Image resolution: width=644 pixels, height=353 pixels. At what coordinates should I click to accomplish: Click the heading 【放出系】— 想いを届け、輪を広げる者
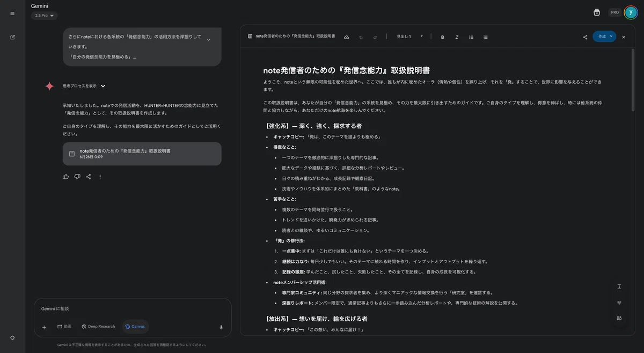[315, 319]
